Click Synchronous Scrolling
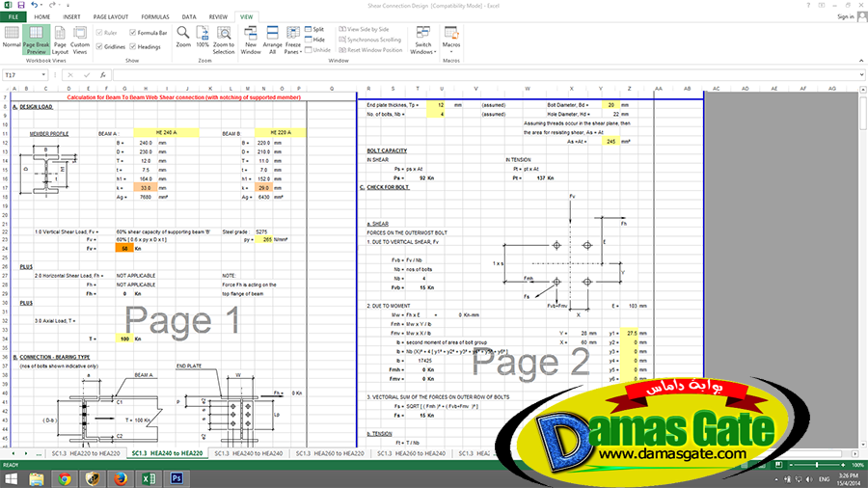Viewport: 868px width, 488px height. point(369,40)
